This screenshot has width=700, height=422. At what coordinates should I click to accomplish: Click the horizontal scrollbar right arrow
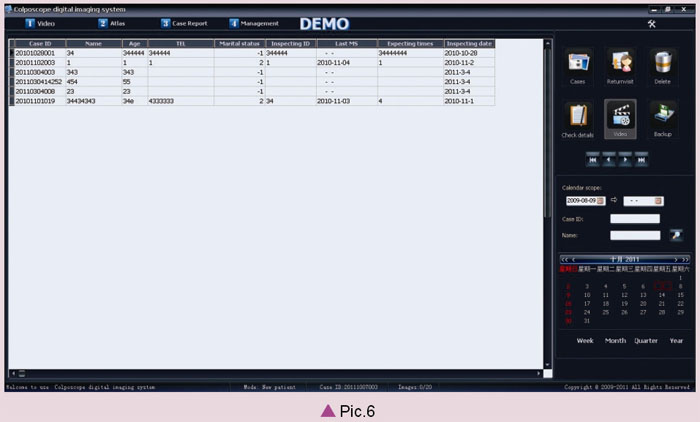(538, 373)
